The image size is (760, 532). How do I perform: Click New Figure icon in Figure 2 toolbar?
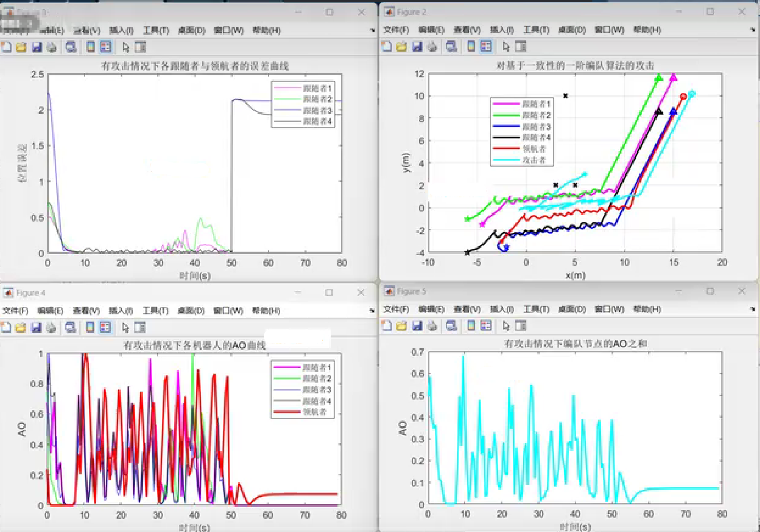387,47
